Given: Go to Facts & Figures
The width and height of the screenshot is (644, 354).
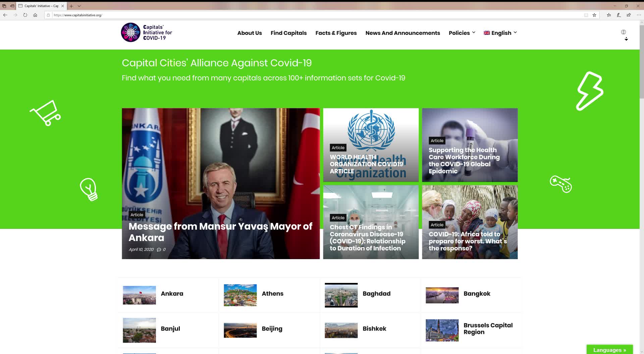Looking at the screenshot, I should [336, 33].
